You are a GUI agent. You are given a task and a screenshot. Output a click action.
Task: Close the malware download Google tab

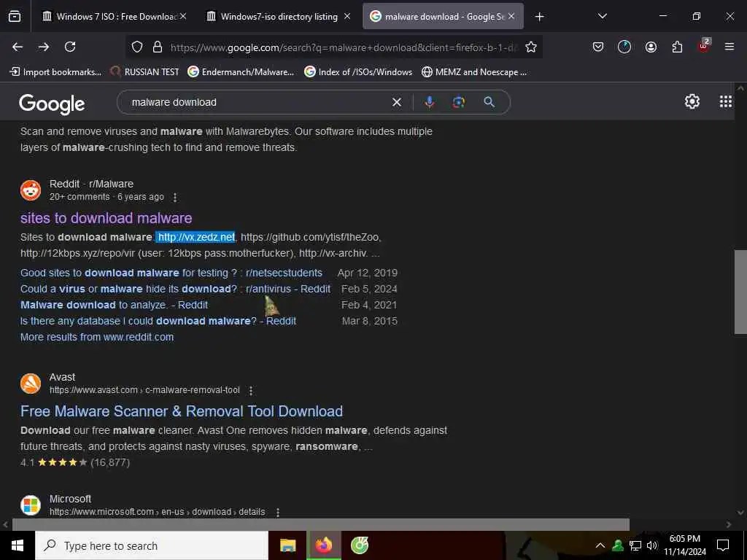coord(511,17)
